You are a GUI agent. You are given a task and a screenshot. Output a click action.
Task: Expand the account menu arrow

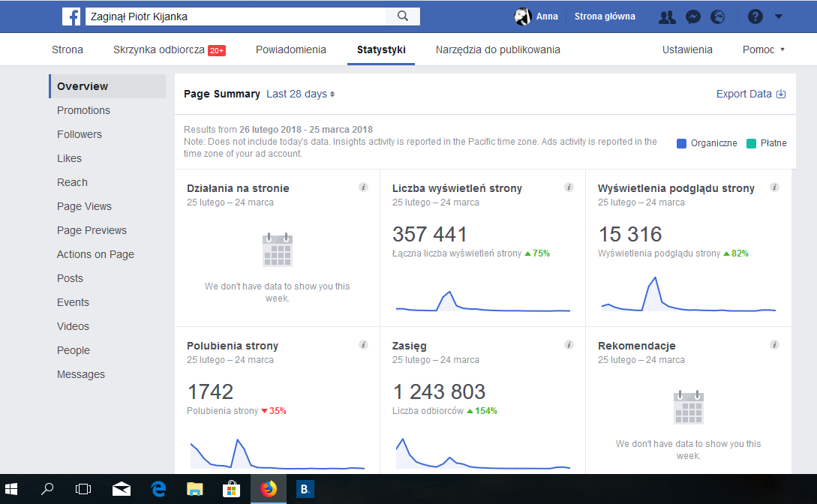(x=778, y=16)
